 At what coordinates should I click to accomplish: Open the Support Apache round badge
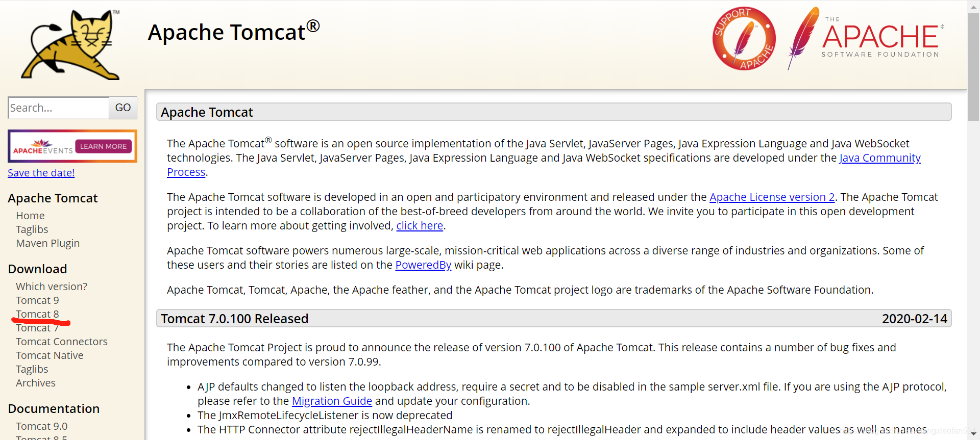point(744,39)
